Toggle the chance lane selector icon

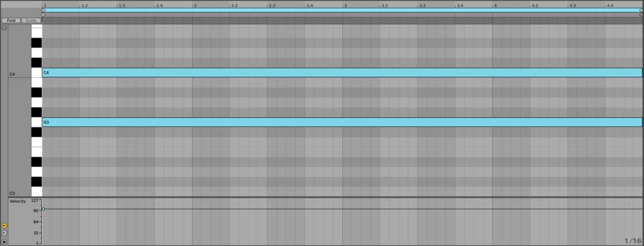click(x=4, y=233)
